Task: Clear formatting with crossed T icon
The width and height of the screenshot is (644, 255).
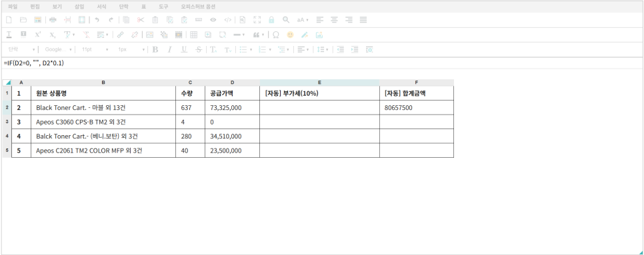Action: (86, 35)
